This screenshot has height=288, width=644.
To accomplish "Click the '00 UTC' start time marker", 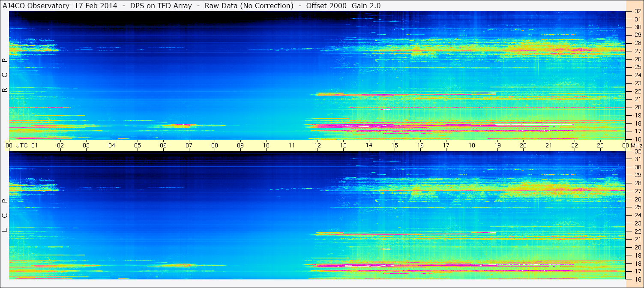I will point(16,145).
